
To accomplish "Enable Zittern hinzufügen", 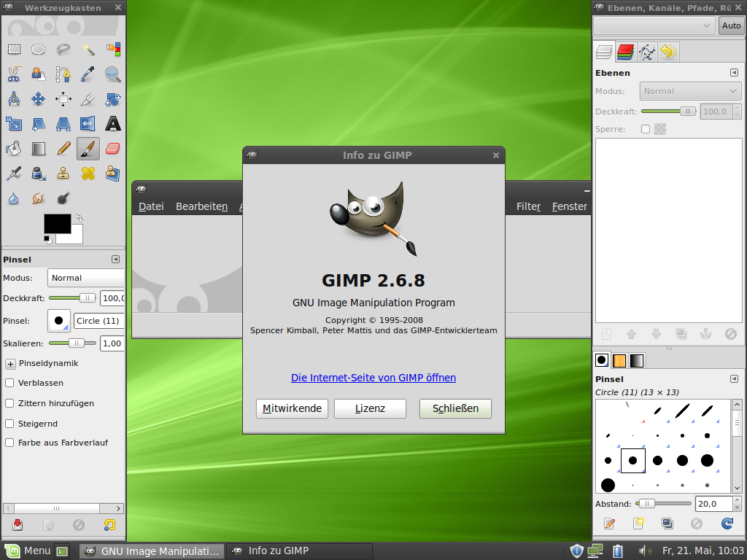I will click(x=9, y=403).
